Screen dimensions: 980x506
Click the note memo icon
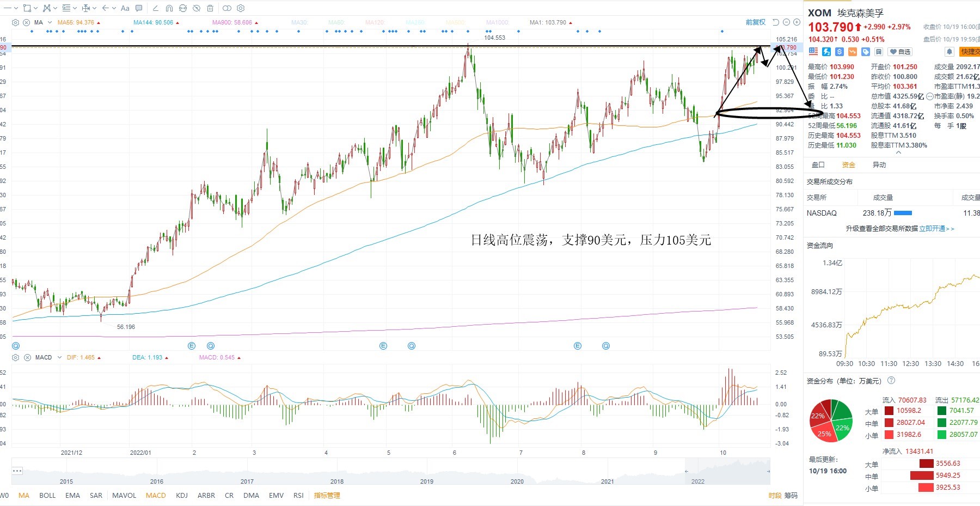878,51
